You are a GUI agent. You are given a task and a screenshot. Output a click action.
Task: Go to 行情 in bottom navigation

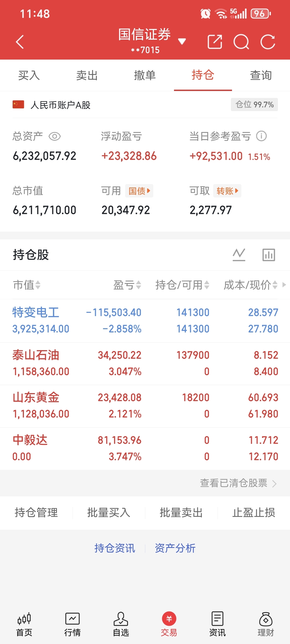tap(73, 625)
